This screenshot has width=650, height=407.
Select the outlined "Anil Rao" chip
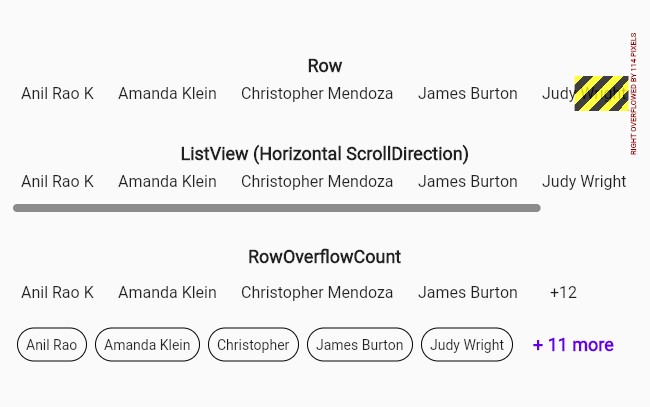pyautogui.click(x=52, y=345)
